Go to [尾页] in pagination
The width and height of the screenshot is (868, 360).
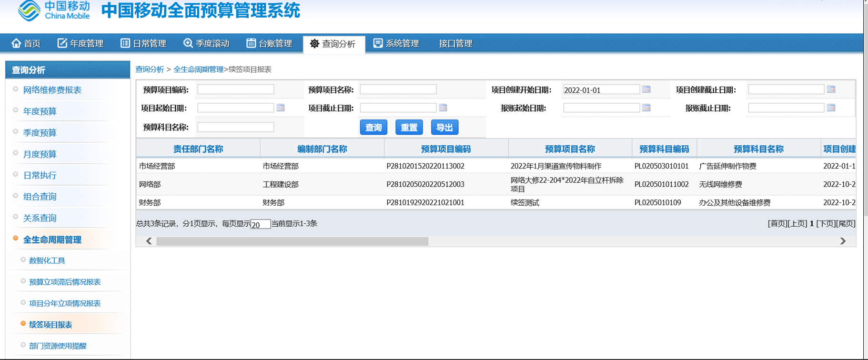[x=846, y=224]
